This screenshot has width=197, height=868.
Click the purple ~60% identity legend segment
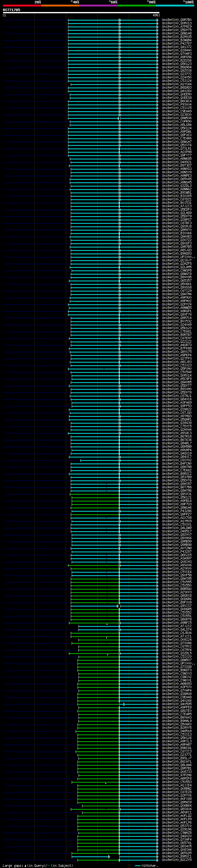[x=99, y=6]
